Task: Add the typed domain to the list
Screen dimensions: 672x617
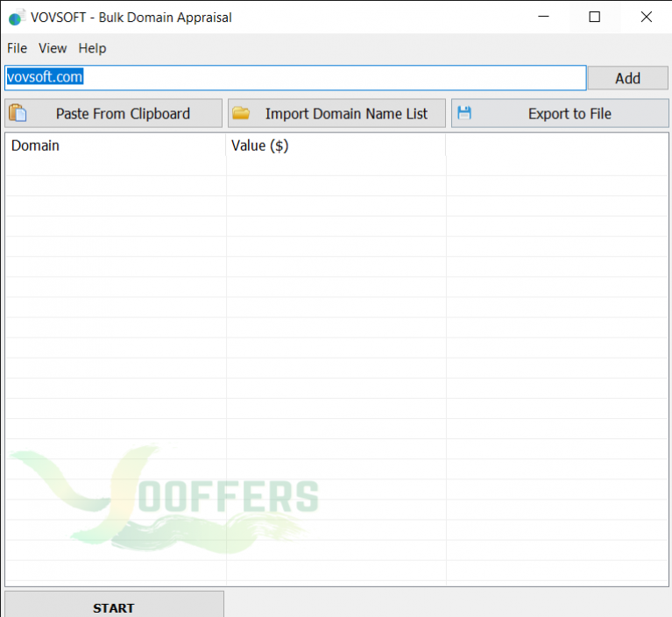Action: [x=628, y=78]
